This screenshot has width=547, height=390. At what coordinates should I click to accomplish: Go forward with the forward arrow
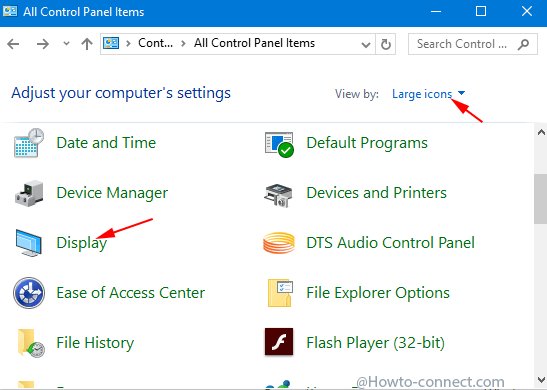43,44
